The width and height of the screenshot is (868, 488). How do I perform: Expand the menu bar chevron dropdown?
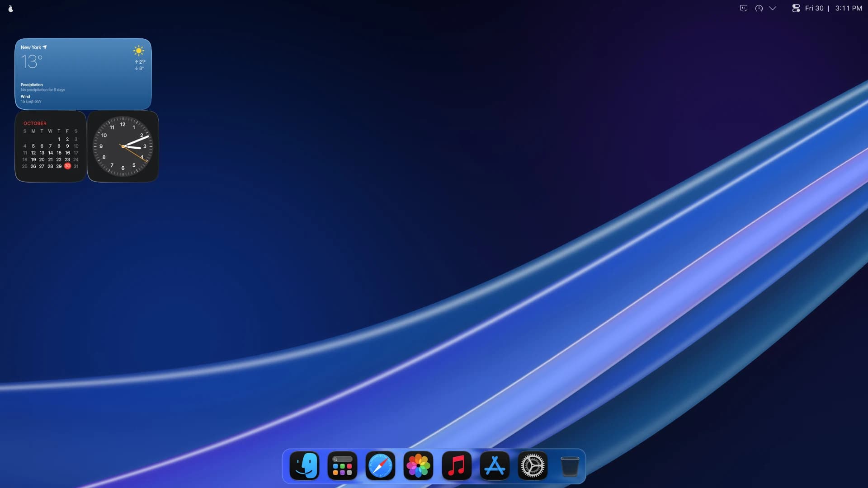click(x=773, y=8)
